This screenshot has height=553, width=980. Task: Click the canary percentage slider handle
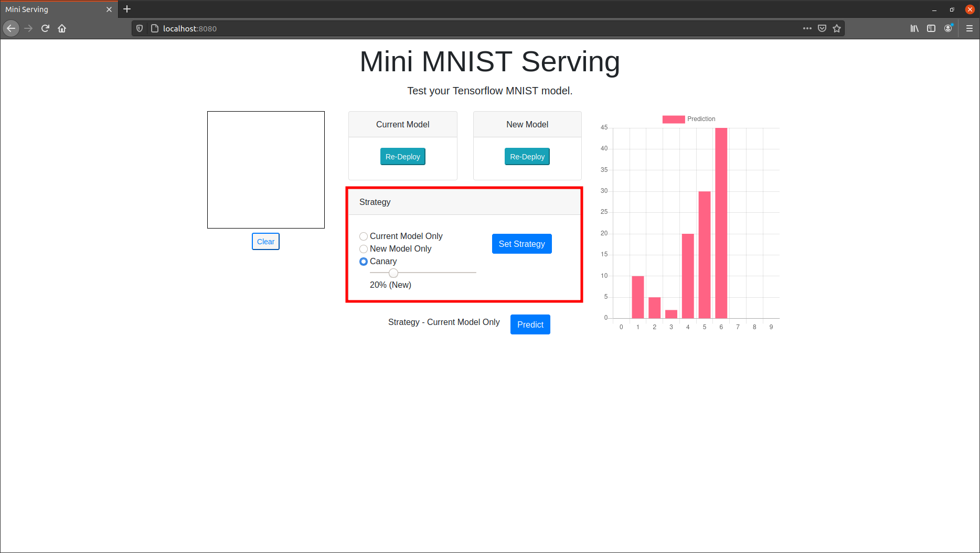tap(393, 273)
